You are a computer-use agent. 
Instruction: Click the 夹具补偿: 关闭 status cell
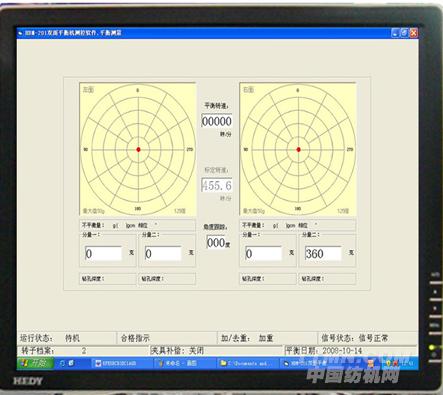[x=216, y=351]
